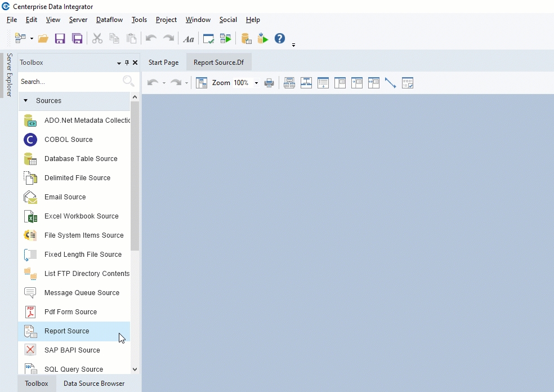Click the Excel Workbook Source icon
Screen dimensions: 554x392
click(30, 216)
